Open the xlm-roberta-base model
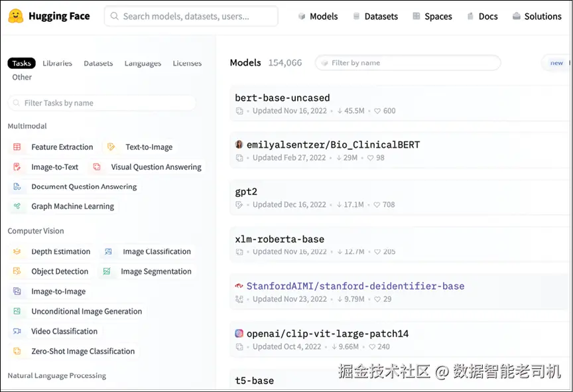The image size is (573, 392). coord(280,239)
